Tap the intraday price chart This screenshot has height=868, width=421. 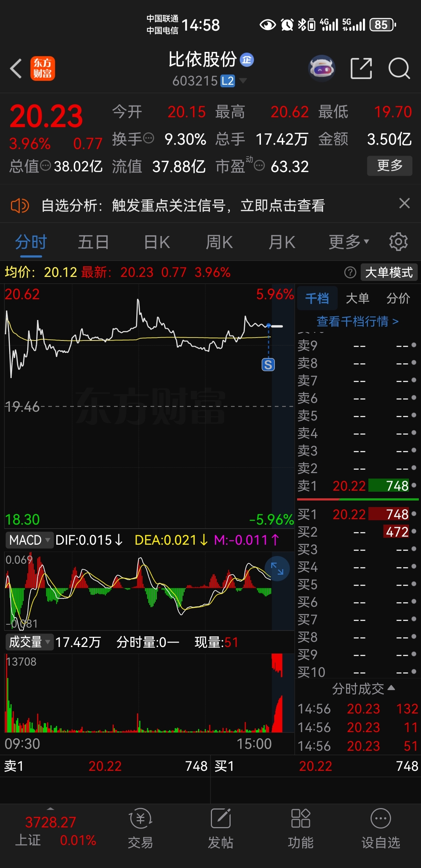tap(149, 406)
